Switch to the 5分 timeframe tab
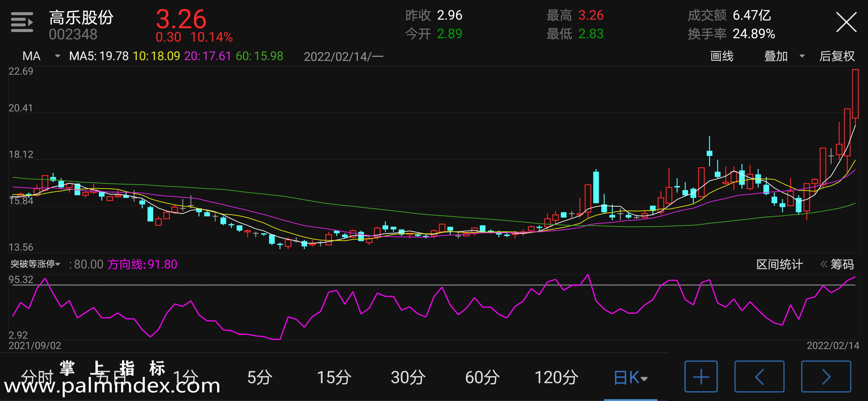 click(x=260, y=377)
